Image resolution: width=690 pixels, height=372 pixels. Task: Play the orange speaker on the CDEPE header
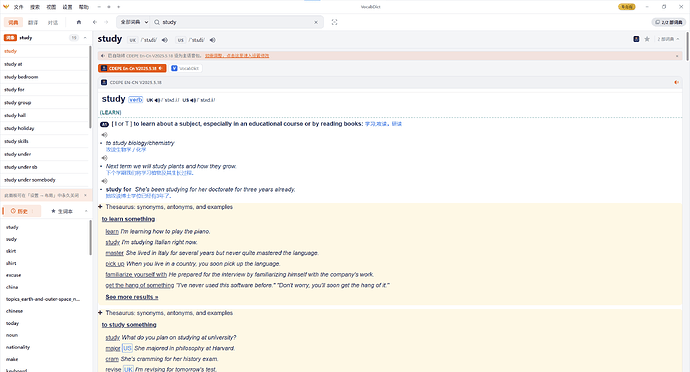(x=676, y=82)
